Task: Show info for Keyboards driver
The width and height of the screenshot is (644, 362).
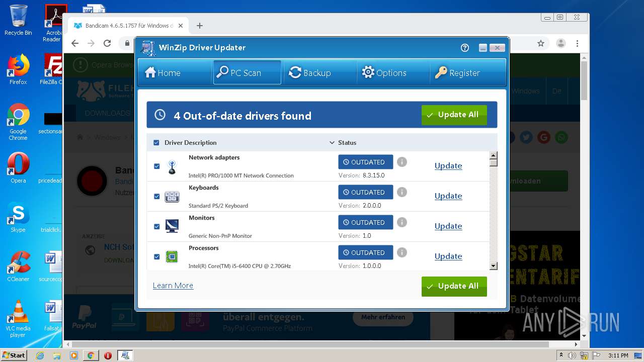Action: point(401,192)
